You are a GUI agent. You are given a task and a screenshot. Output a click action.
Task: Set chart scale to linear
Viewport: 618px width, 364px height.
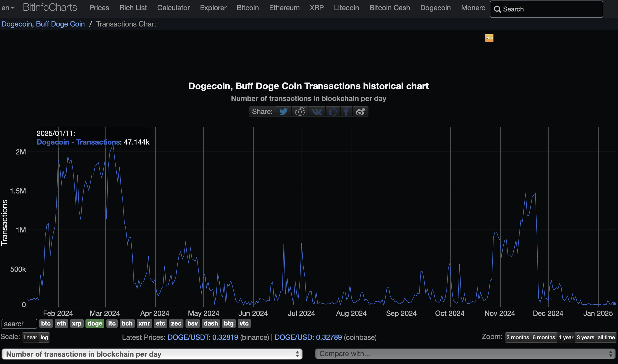pyautogui.click(x=30, y=337)
